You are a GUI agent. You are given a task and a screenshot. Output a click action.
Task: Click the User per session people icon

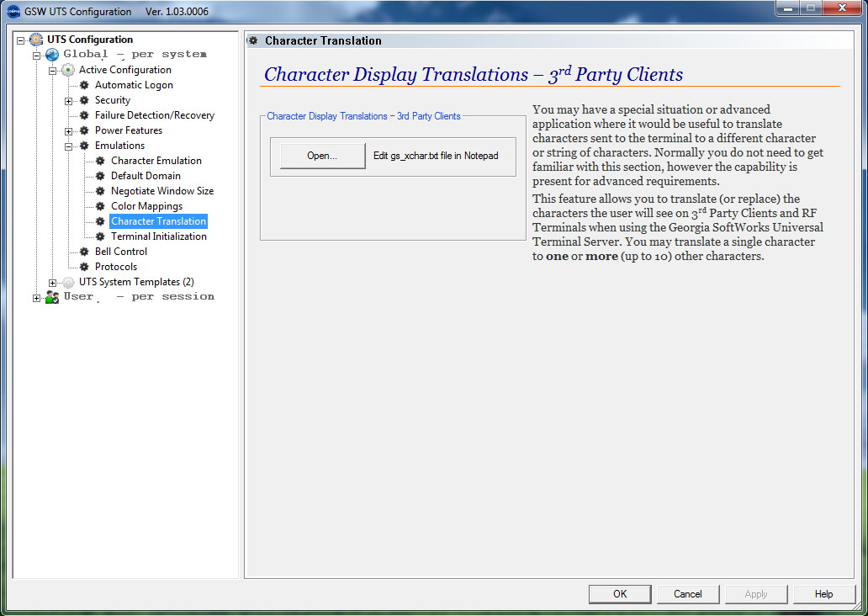tap(52, 297)
